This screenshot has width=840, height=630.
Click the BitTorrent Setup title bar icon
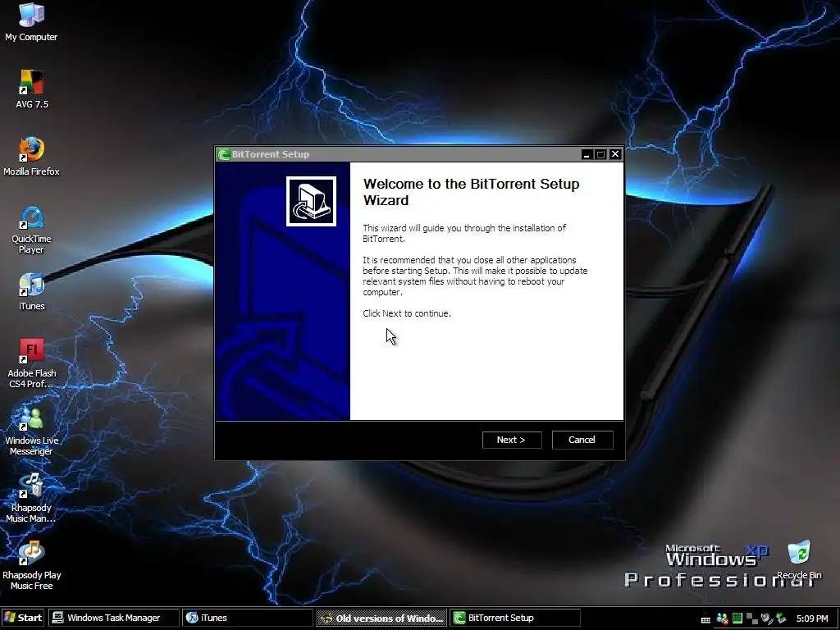click(223, 154)
